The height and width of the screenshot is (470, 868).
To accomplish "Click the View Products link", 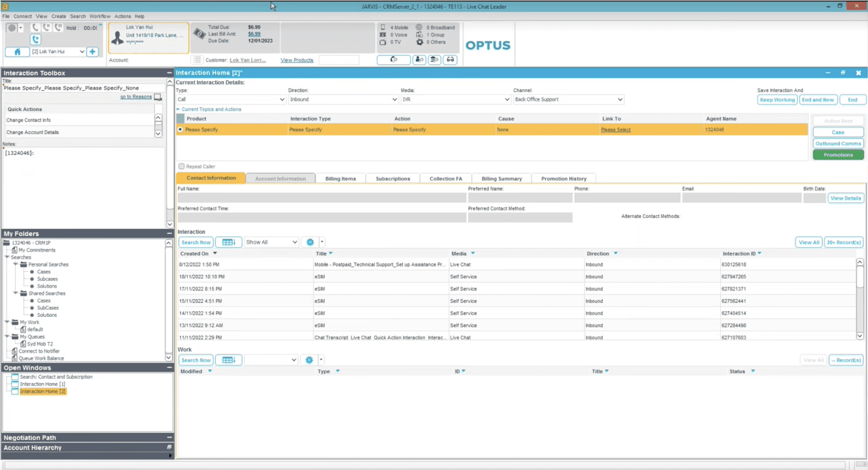I will coord(297,60).
